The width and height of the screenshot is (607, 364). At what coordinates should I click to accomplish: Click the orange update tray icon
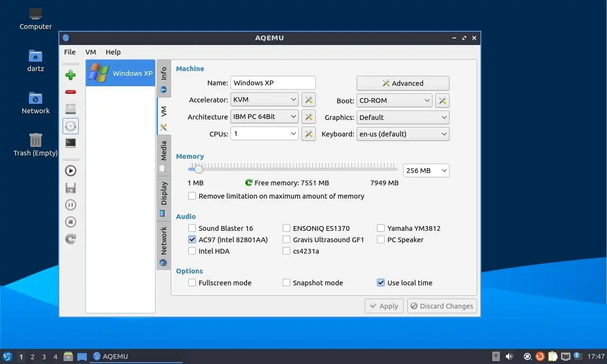pyautogui.click(x=540, y=356)
